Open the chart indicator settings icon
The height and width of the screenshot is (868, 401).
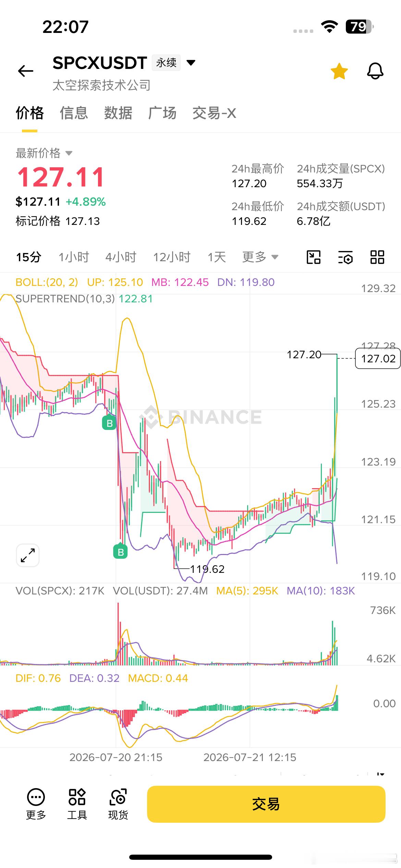tap(345, 257)
